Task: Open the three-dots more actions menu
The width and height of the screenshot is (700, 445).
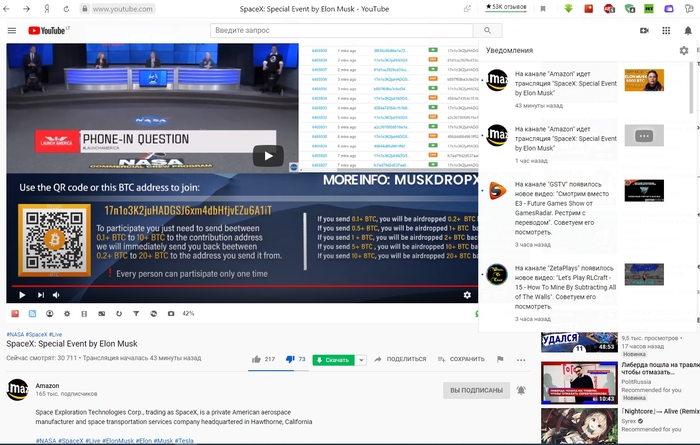Action: pos(521,360)
